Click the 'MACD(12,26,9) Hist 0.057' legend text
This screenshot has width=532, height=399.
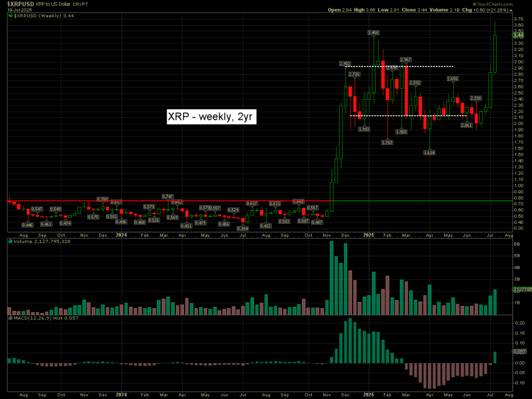point(46,318)
